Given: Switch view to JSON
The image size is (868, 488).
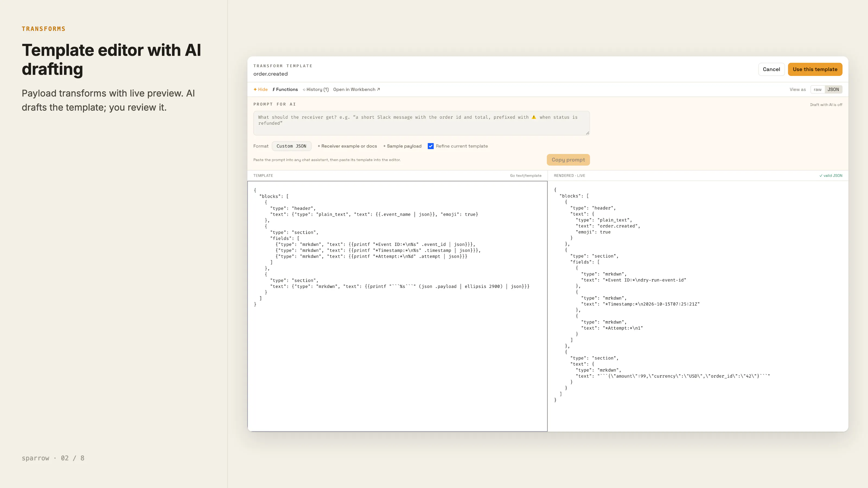Looking at the screenshot, I should (x=833, y=89).
